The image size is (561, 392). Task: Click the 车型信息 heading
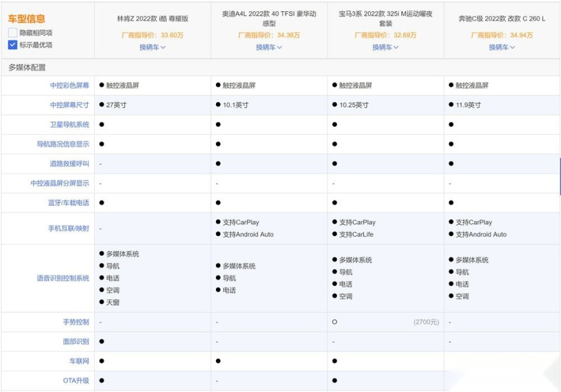point(26,18)
